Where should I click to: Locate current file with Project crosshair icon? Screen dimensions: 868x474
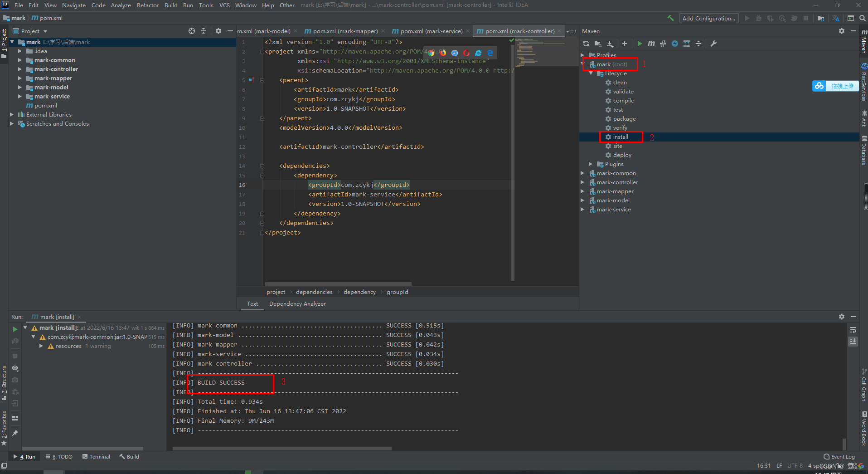[x=192, y=31]
